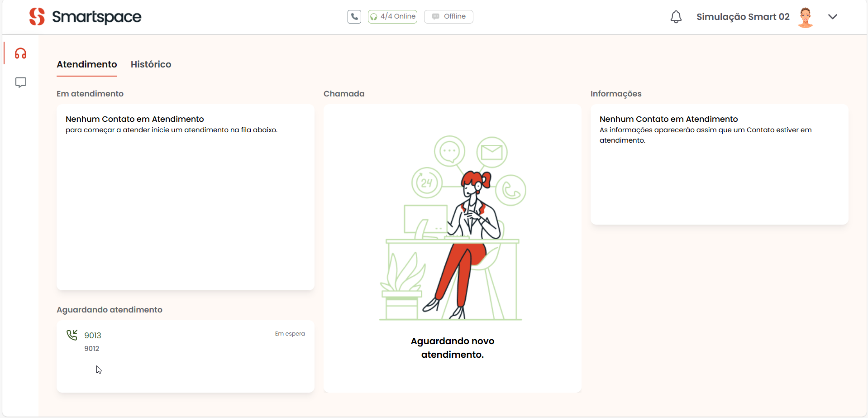
Task: Open the Simulação Smart 02 profile name
Action: click(743, 17)
